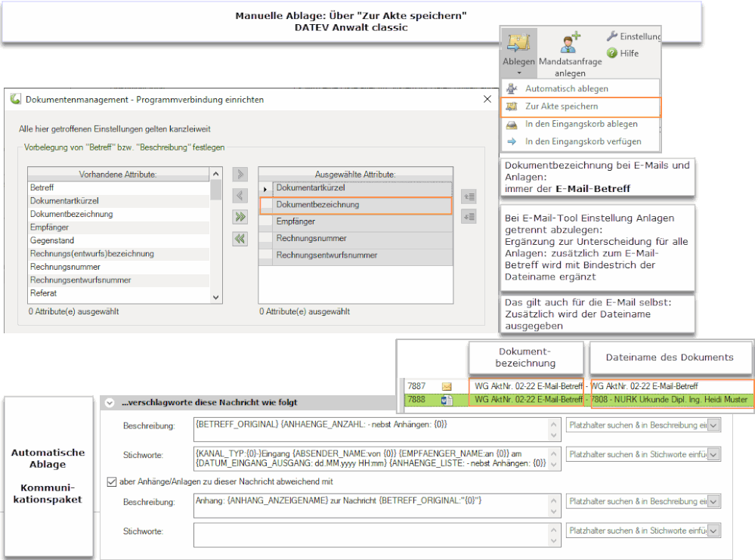The width and height of the screenshot is (755, 560).
Task: Select Betreff in Vorhandene Attribute
Action: (119, 187)
